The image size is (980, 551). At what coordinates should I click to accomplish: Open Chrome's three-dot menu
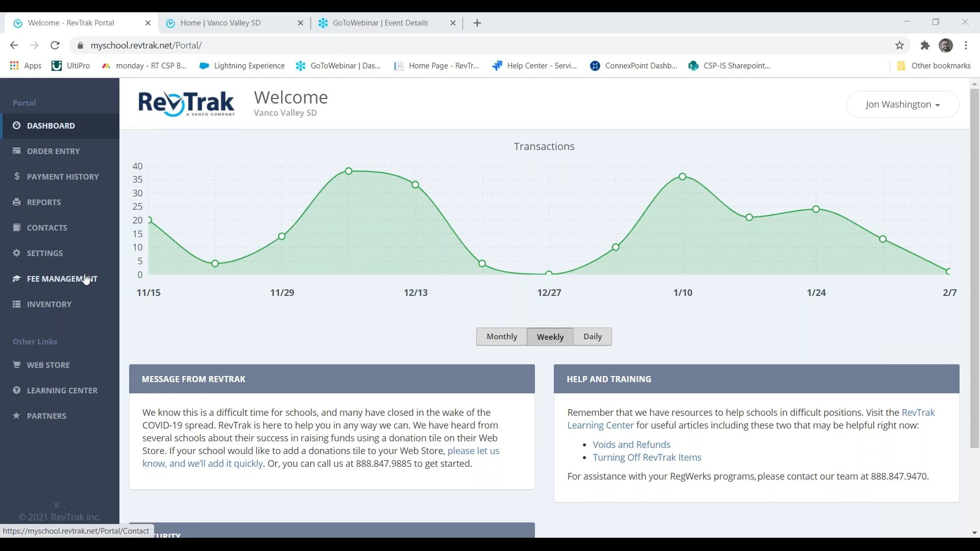pyautogui.click(x=967, y=45)
